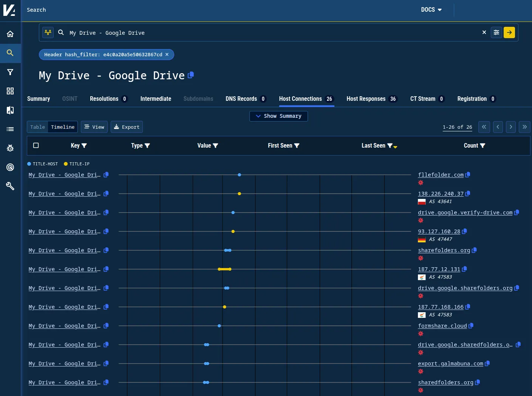Open Last Seen column filter
The image size is (532, 396).
coord(390,145)
